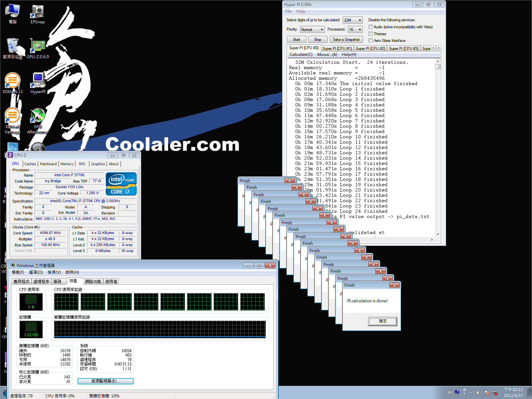This screenshot has height=399, width=532.
Task: Switch to CPU-Z Memory tab
Action: tap(67, 164)
